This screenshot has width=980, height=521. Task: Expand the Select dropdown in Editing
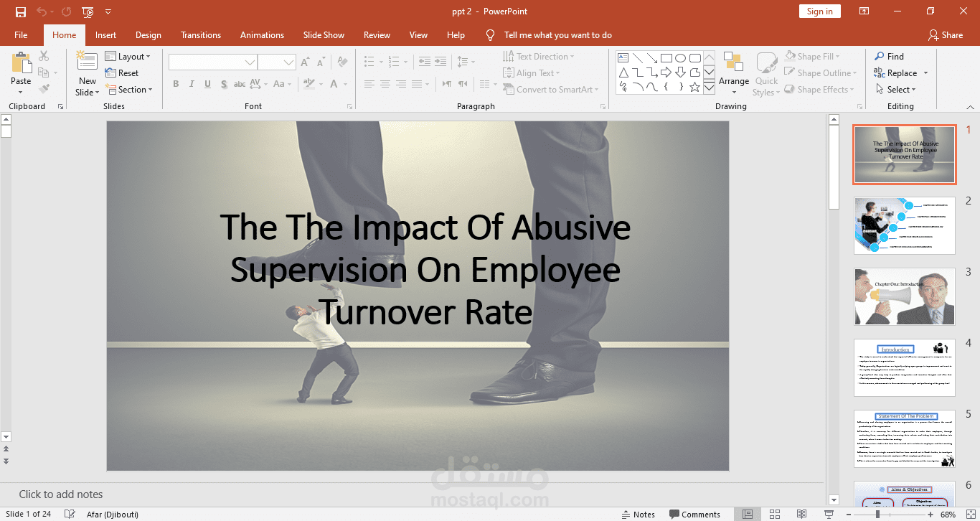point(896,90)
